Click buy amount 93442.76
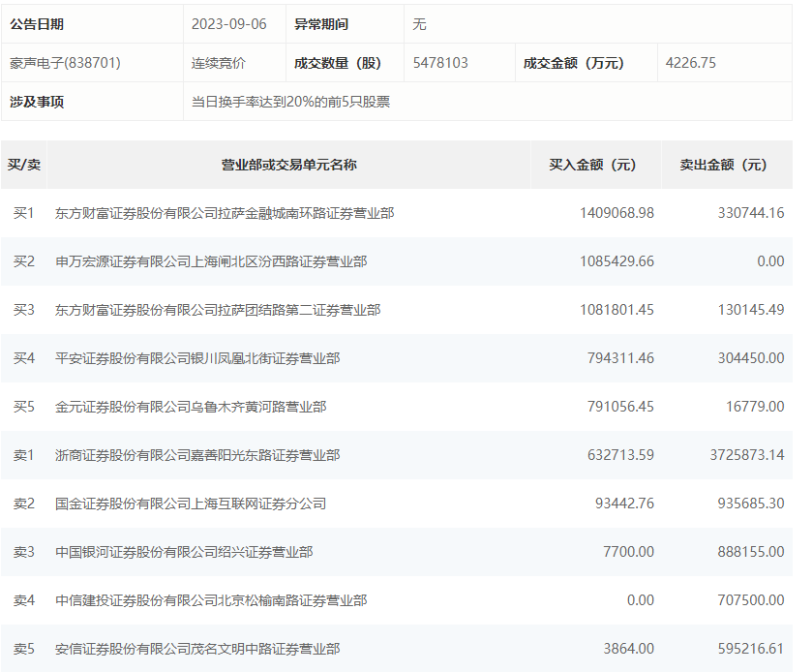812x672 pixels. [624, 504]
